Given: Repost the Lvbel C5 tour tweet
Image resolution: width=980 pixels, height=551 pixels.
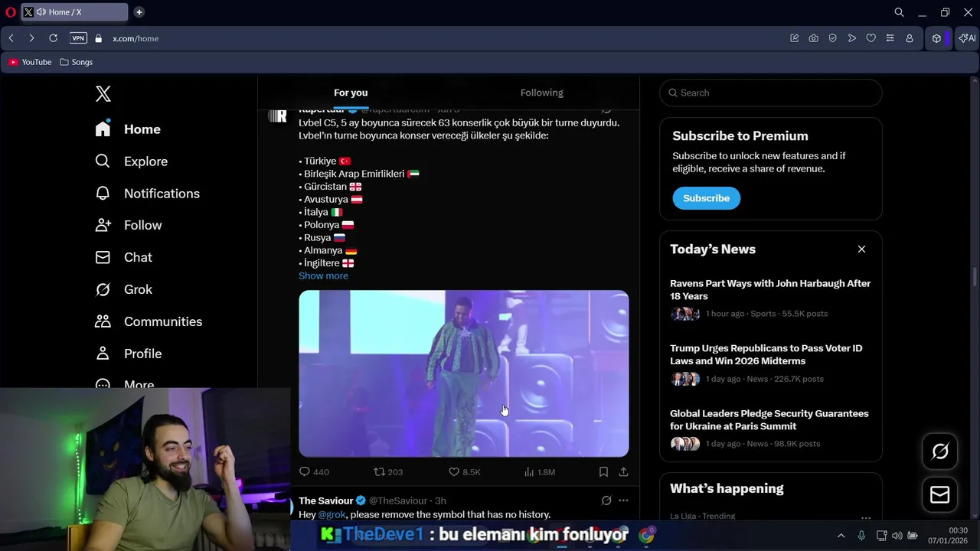Looking at the screenshot, I should point(388,472).
